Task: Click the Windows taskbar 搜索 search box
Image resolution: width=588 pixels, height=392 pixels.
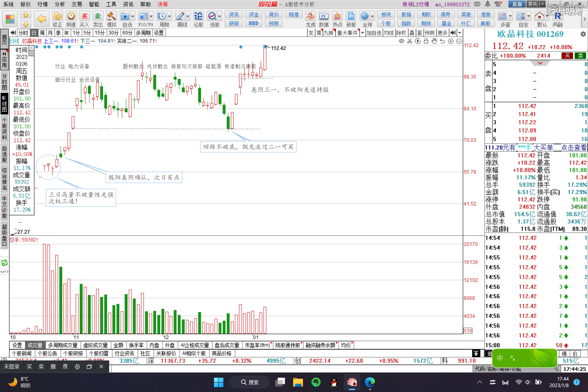Action: coord(250,382)
